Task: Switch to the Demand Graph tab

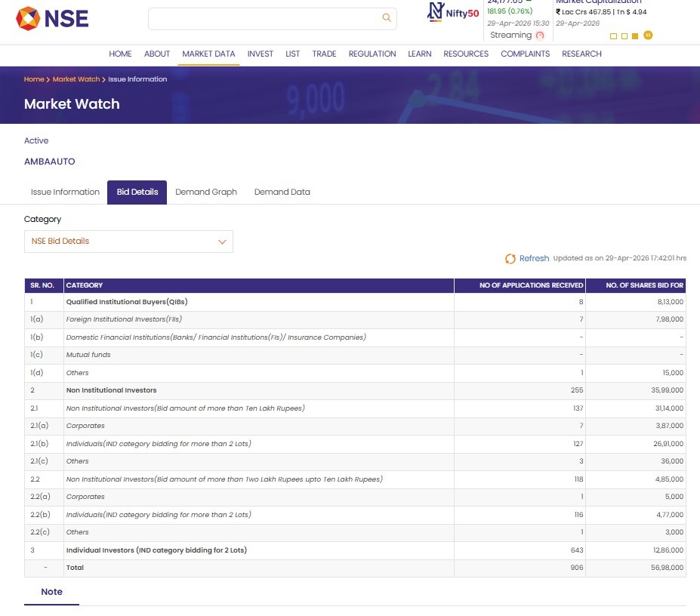Action: 206,192
